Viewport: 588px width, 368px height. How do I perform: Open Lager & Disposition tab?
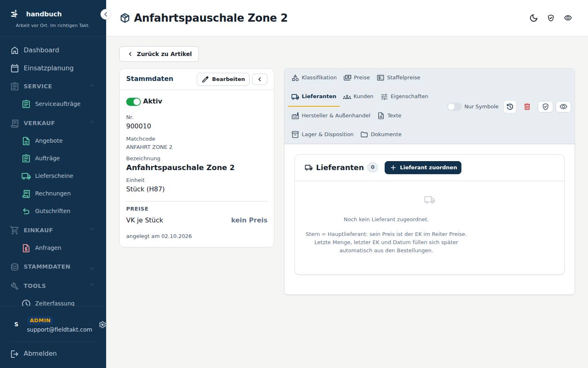[x=323, y=135]
